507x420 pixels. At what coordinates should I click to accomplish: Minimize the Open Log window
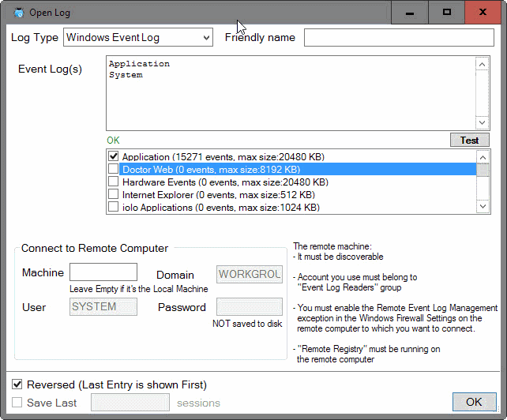coord(410,13)
